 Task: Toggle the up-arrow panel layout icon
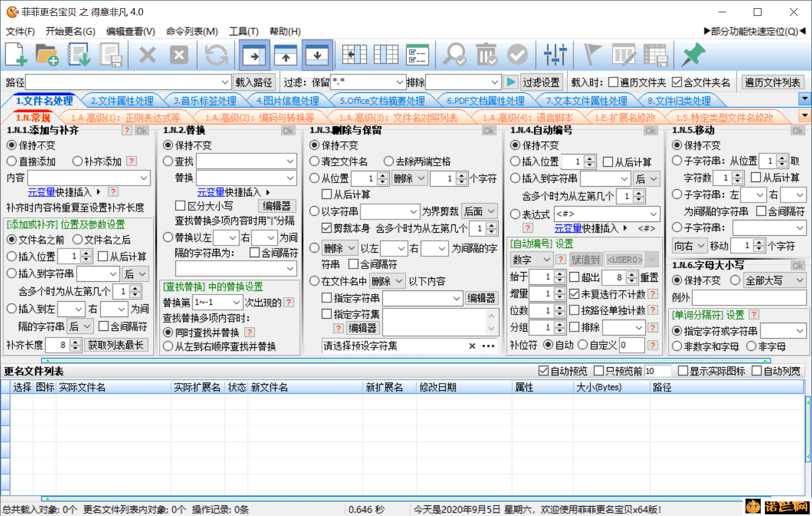click(x=286, y=55)
